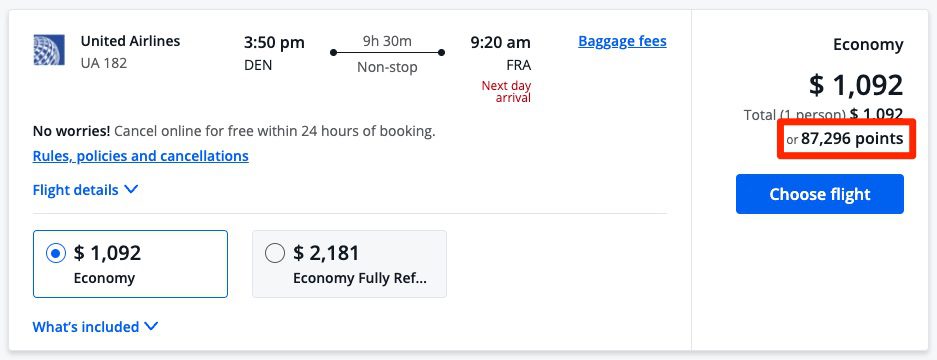Click the large $1,092 total price
This screenshot has width=937, height=360.
[856, 85]
